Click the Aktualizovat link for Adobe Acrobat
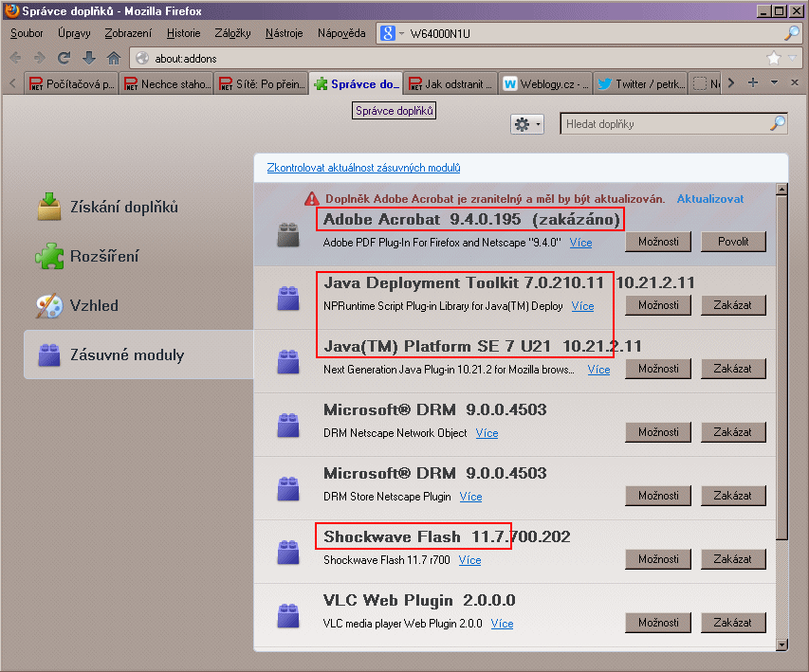Image resolution: width=809 pixels, height=672 pixels. pos(710,198)
